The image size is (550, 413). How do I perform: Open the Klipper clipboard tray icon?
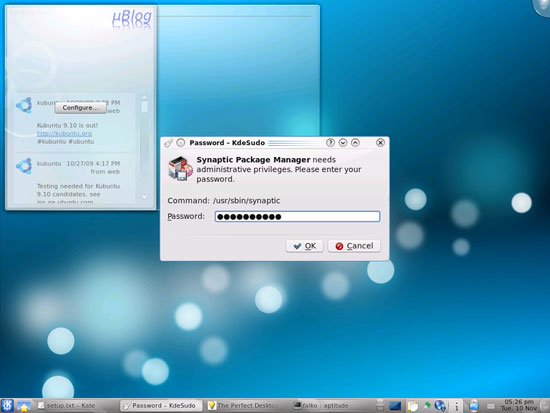[412, 406]
